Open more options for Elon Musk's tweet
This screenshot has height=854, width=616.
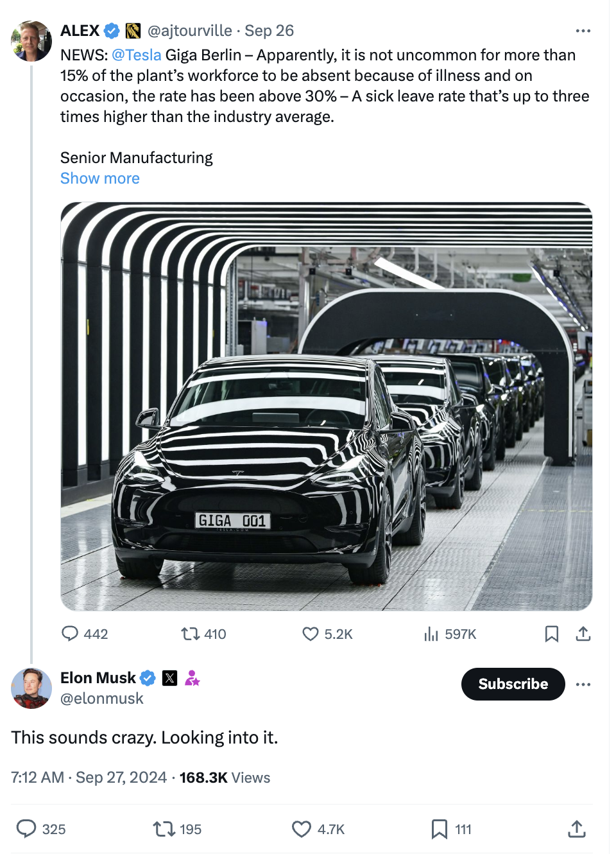coord(583,684)
